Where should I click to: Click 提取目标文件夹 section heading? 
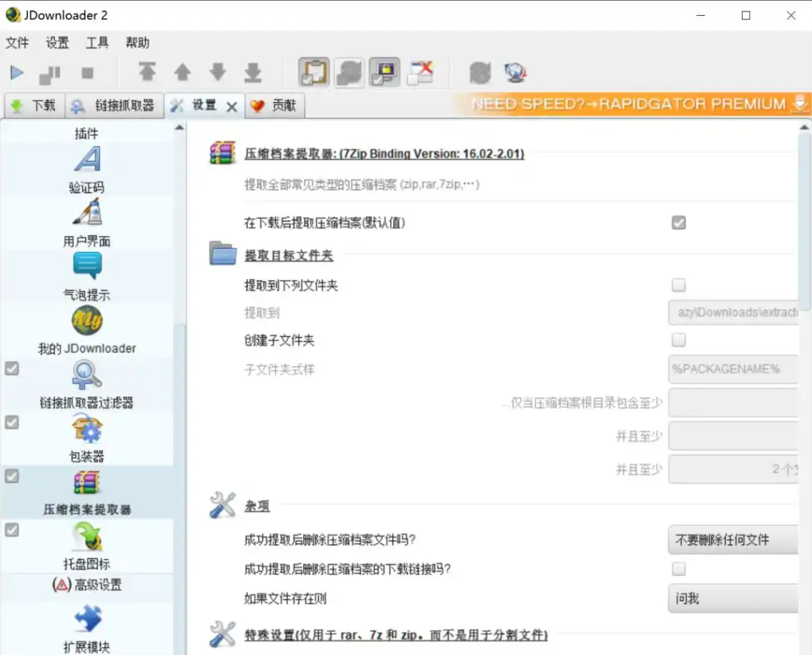click(289, 255)
